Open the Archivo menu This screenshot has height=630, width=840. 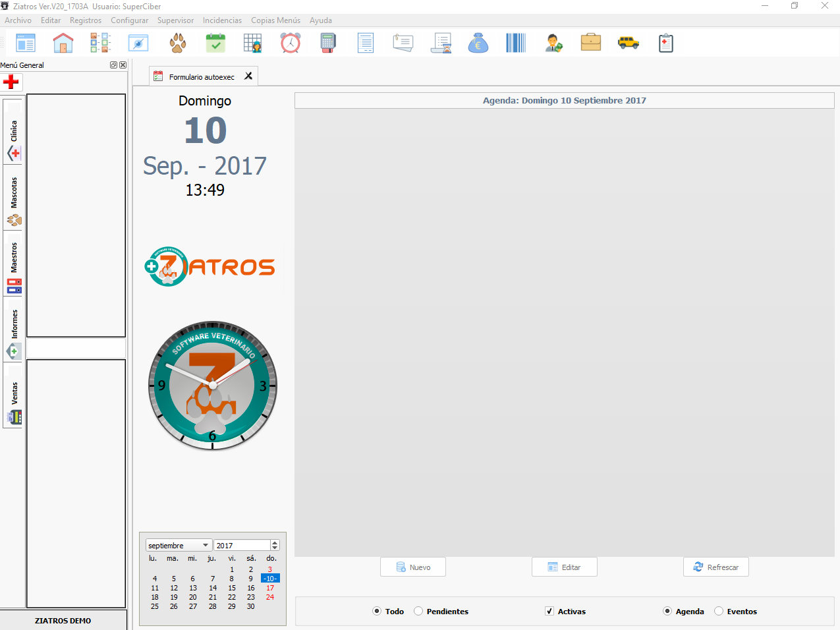pyautogui.click(x=18, y=20)
